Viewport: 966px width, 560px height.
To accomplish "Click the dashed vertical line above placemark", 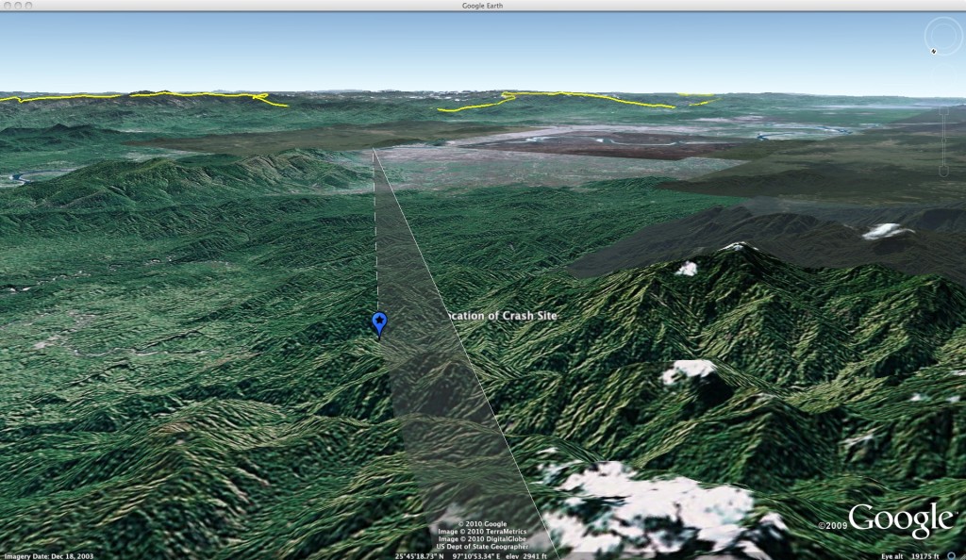I will pos(376,236).
